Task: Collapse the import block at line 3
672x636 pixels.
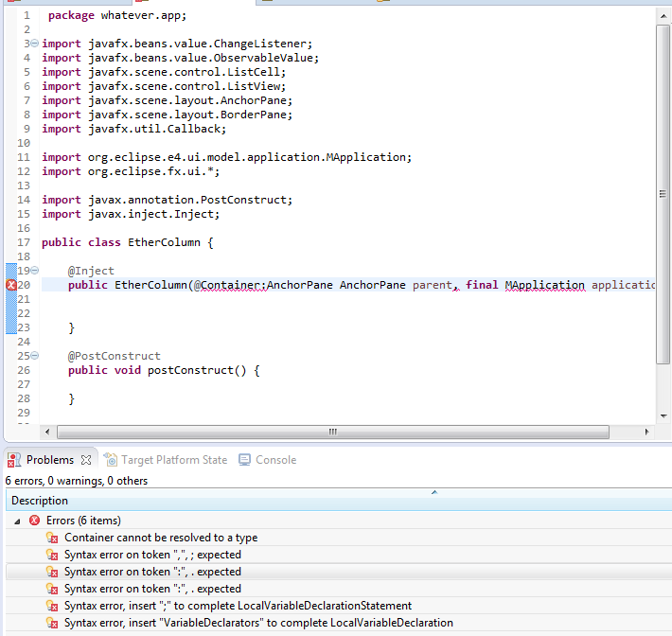Action: tap(35, 44)
